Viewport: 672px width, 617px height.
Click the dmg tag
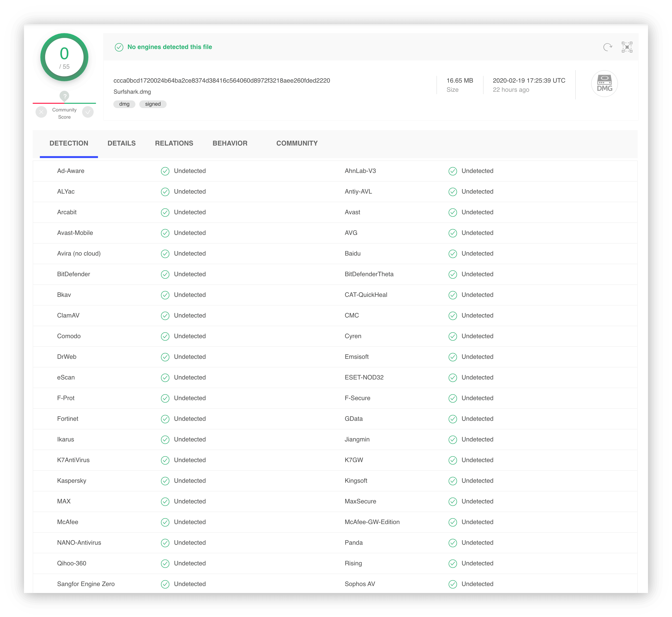(124, 104)
